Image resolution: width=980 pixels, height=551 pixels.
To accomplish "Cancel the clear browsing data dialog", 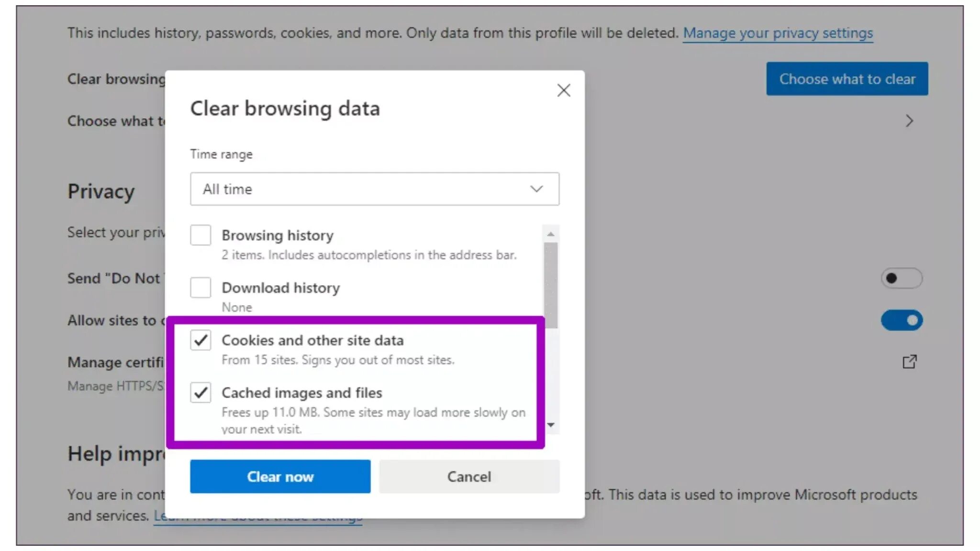I will 469,476.
